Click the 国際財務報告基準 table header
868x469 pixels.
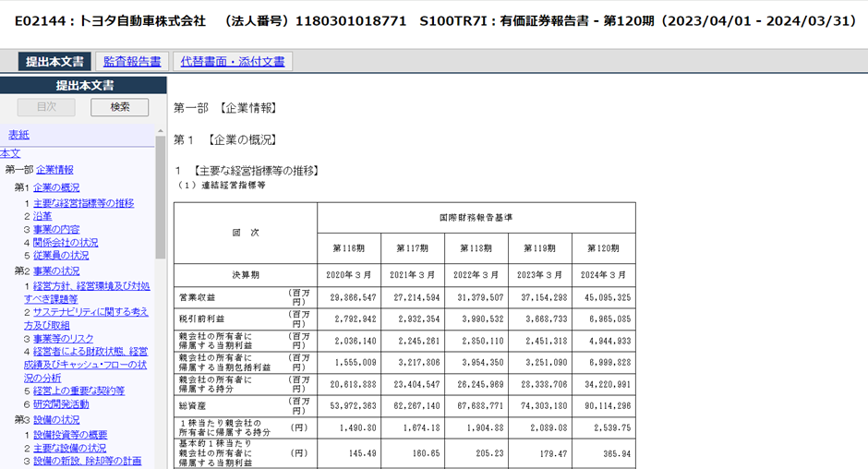476,218
